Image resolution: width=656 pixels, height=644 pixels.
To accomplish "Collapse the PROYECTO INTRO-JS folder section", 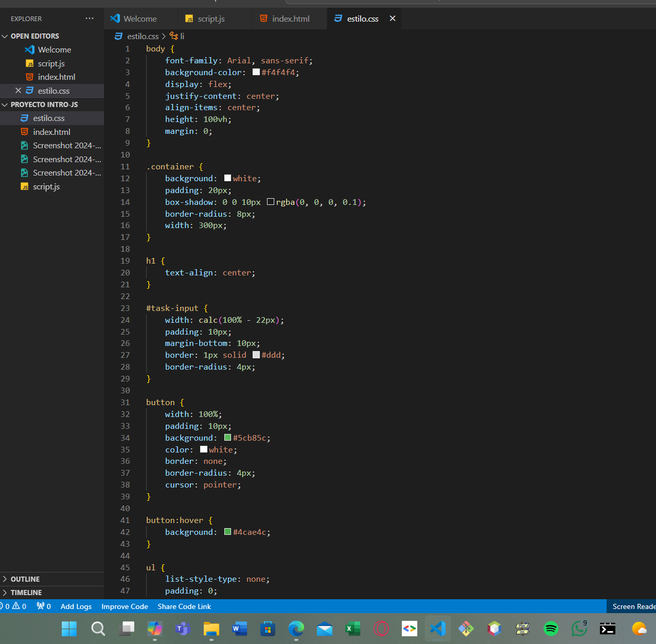I will click(x=44, y=105).
